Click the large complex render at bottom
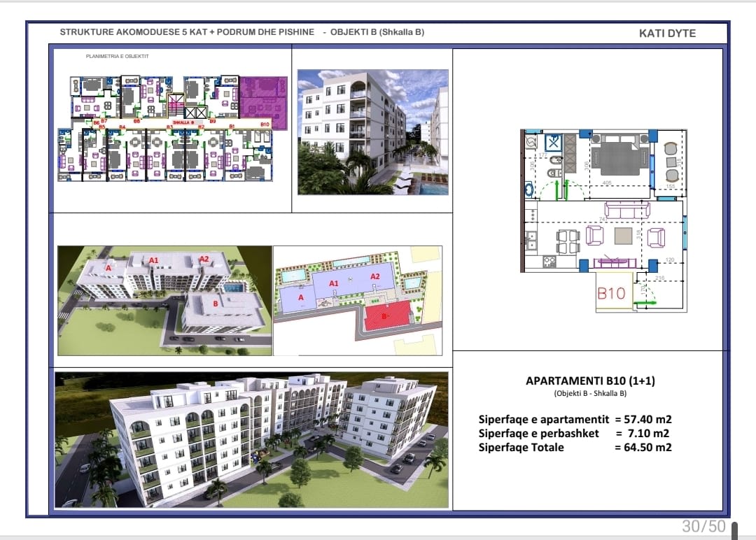Screen dimensions: 756x540 pos(252,440)
